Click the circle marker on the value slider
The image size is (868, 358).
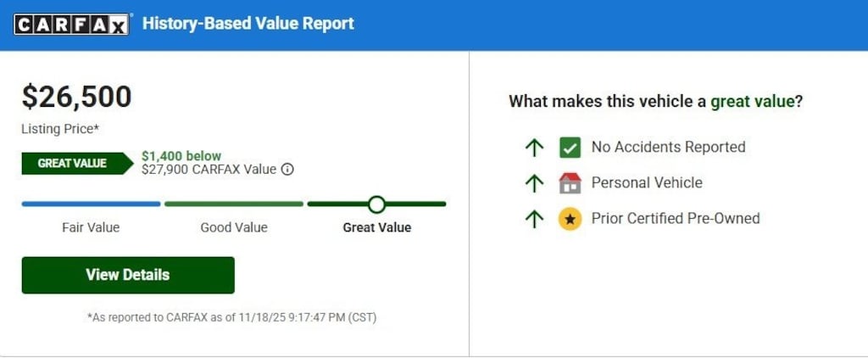tap(377, 204)
